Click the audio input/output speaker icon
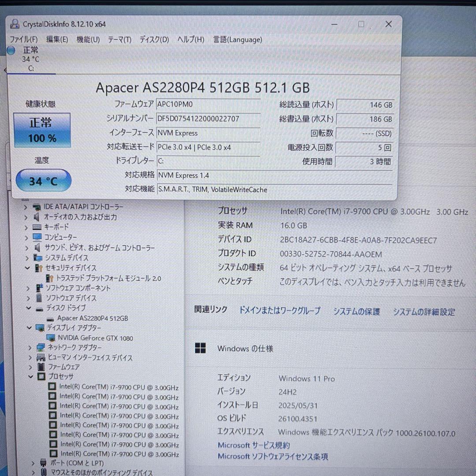The width and height of the screenshot is (476, 476). (37, 217)
